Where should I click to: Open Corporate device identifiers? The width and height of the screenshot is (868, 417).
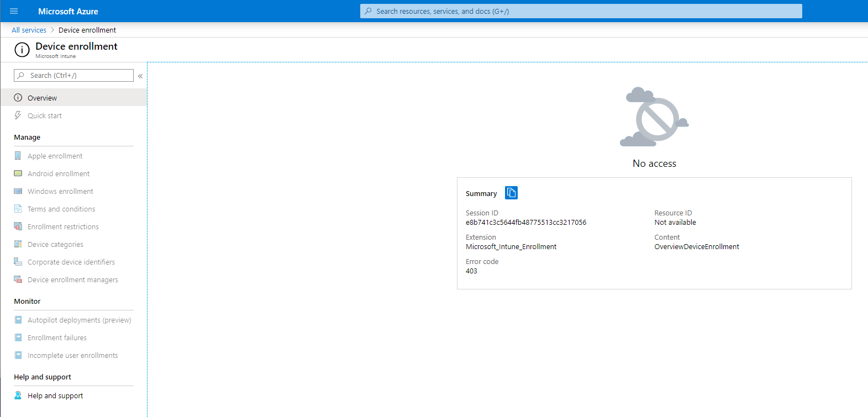pyautogui.click(x=71, y=262)
